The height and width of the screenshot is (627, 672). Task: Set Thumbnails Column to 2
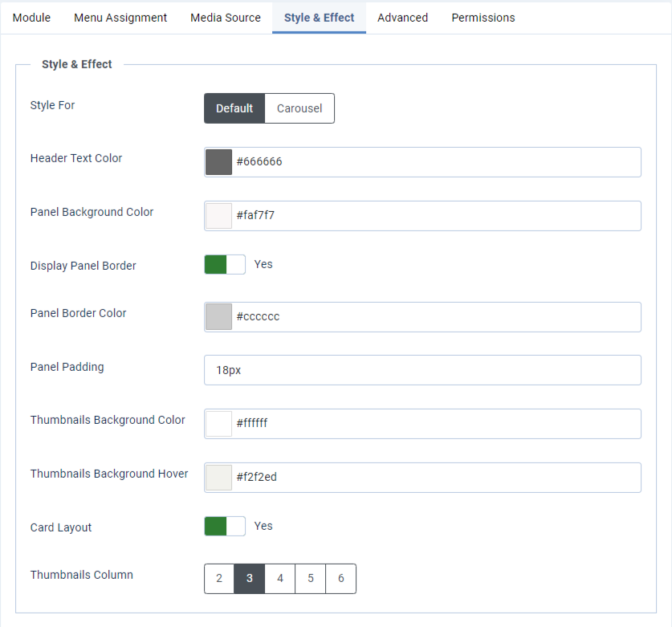(219, 579)
